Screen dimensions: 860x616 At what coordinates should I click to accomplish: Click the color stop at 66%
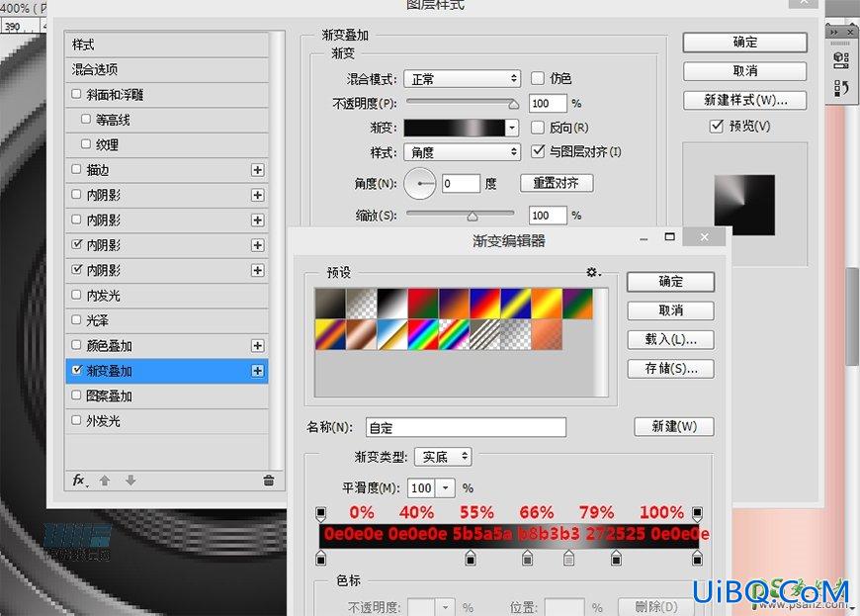568,559
